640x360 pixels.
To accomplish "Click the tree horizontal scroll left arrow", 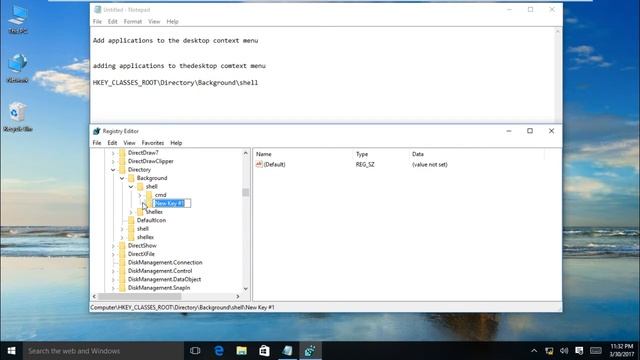I will click(94, 296).
